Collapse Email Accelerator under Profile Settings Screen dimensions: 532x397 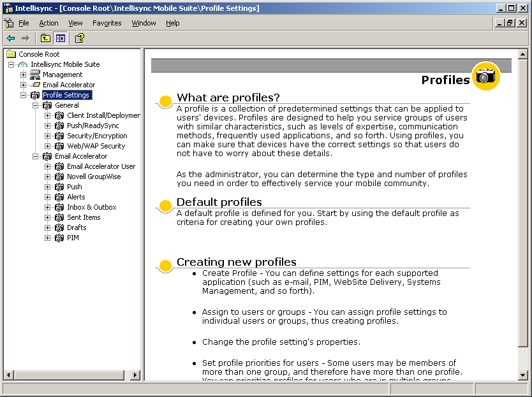[35, 156]
